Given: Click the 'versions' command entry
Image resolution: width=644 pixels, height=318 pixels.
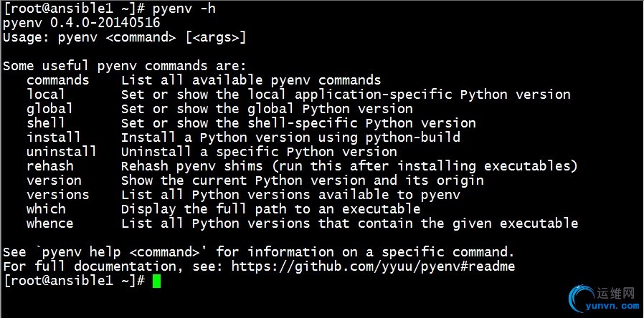Looking at the screenshot, I should point(58,195).
